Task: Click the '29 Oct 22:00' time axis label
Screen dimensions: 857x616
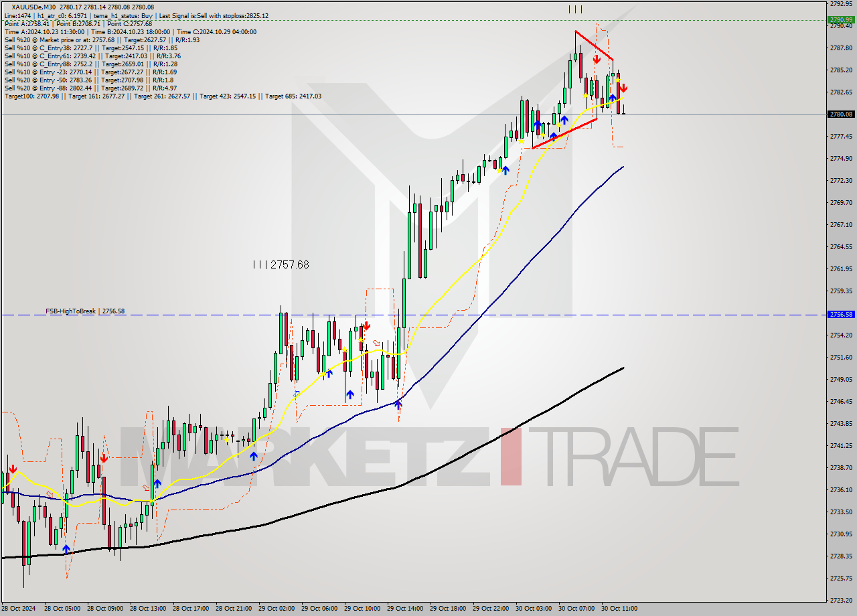Action: 491,609
